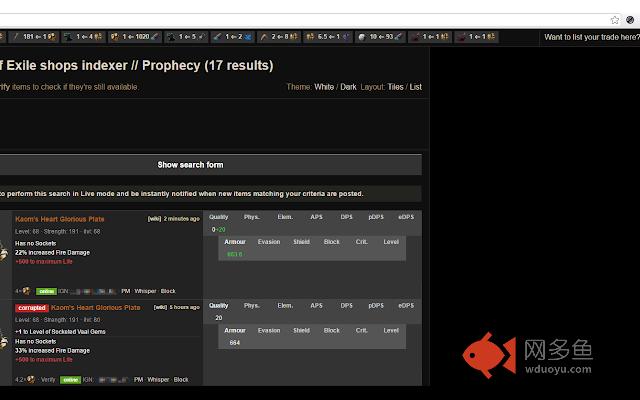Open the 10 ⇐ 93 currency ratio
640x400 pixels.
click(x=380, y=37)
